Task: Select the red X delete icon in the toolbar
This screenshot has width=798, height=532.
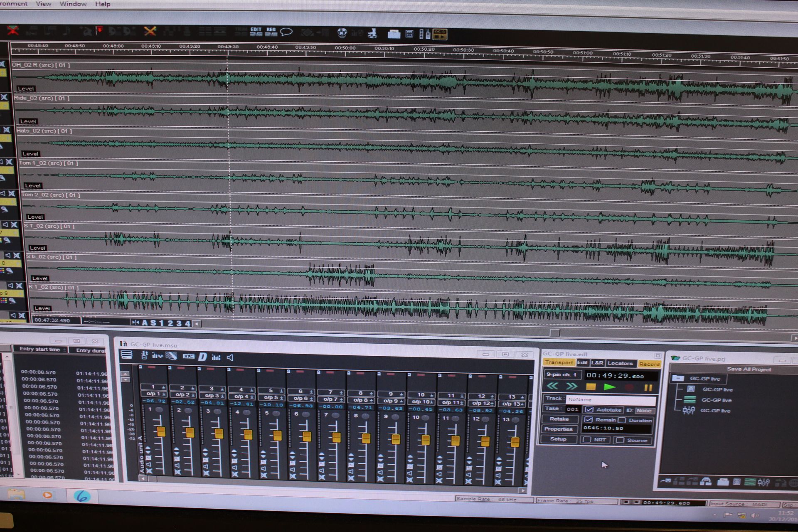Action: (13, 30)
